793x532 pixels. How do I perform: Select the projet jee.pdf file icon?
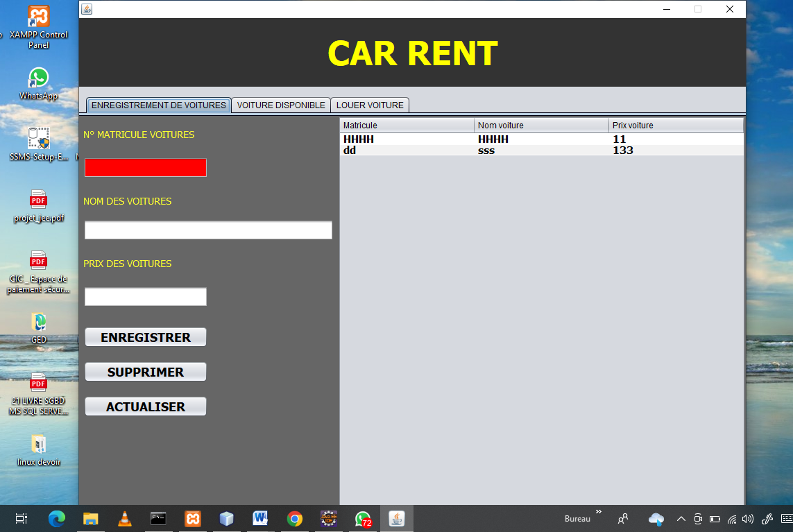[38, 200]
